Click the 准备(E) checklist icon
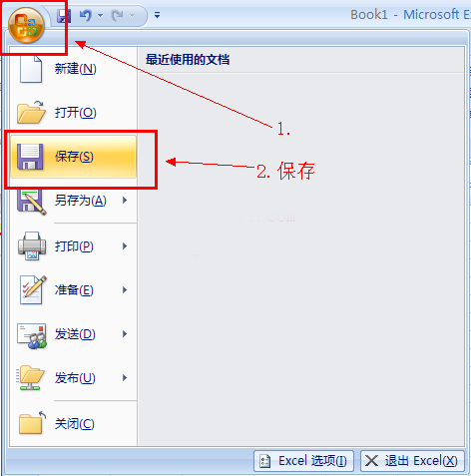The width and height of the screenshot is (471, 476). click(33, 289)
